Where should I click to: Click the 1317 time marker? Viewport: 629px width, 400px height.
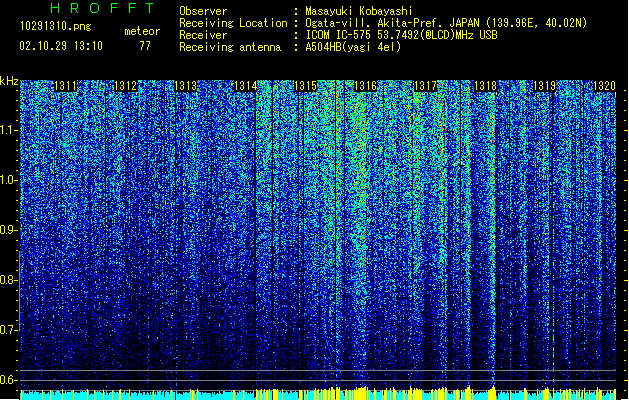coord(425,86)
